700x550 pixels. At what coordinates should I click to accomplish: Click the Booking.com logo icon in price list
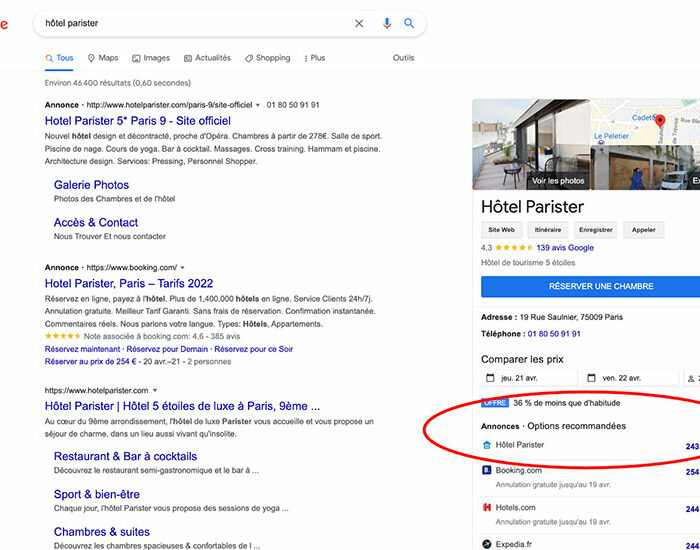click(487, 470)
